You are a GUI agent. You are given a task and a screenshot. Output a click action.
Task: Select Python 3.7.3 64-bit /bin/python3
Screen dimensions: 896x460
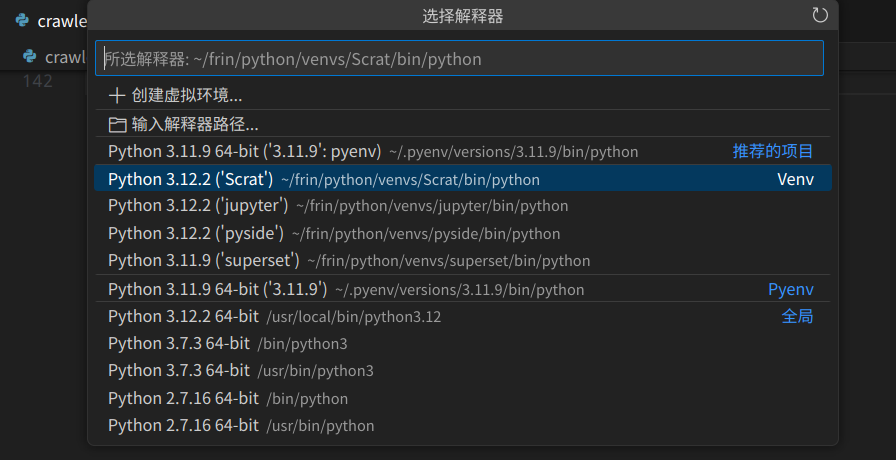pos(463,343)
